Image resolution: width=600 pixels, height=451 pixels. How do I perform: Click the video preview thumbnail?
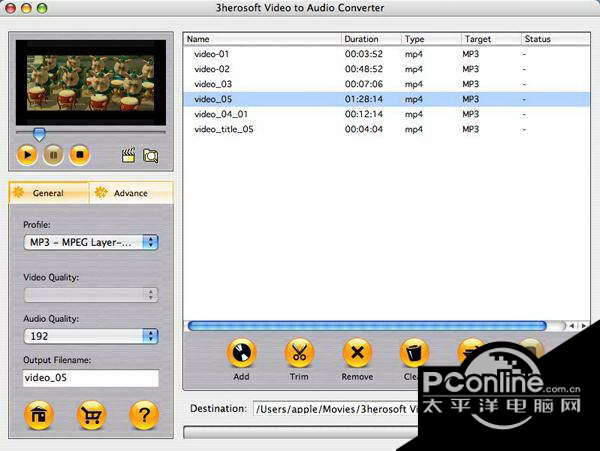[x=91, y=83]
